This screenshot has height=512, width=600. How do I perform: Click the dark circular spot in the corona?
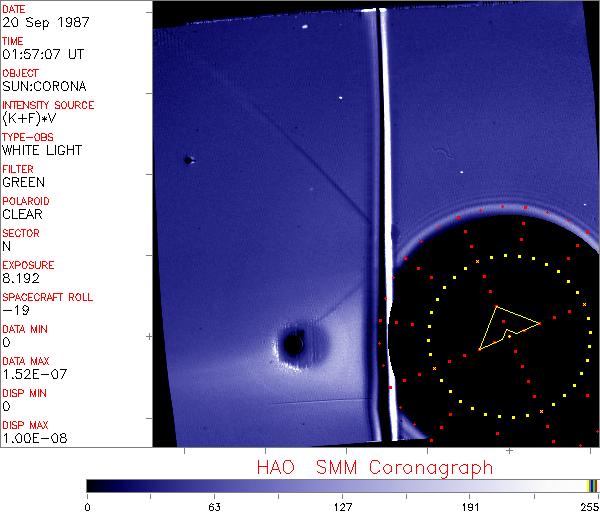click(x=293, y=345)
